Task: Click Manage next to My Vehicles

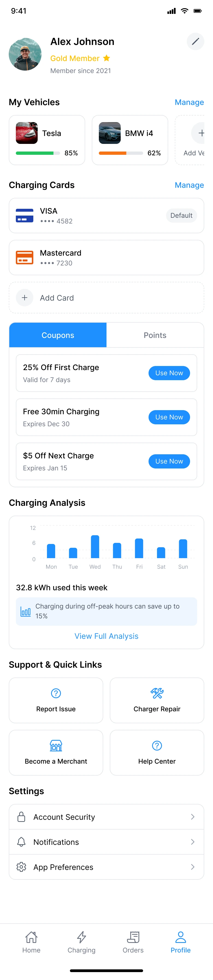Action: [x=189, y=102]
